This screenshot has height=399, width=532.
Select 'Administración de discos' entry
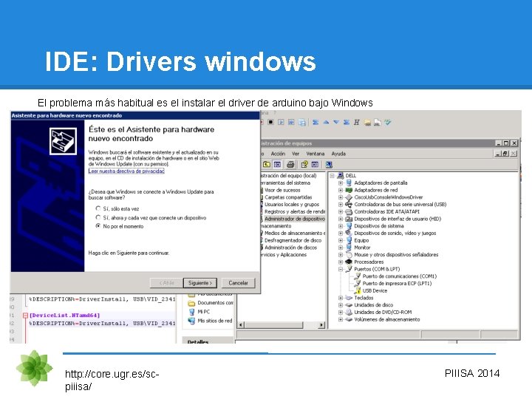pyautogui.click(x=290, y=248)
